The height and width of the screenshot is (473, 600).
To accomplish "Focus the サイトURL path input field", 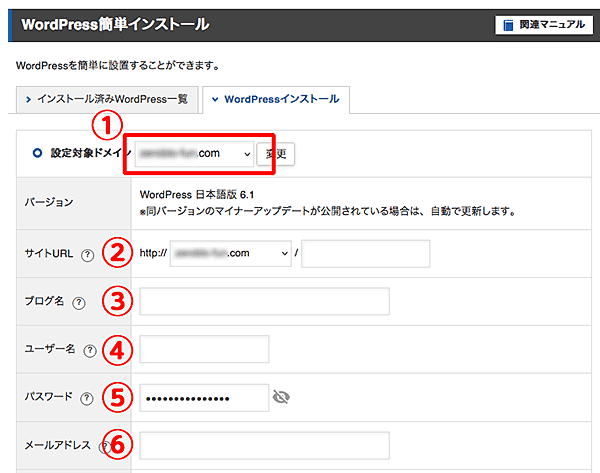I will [365, 253].
